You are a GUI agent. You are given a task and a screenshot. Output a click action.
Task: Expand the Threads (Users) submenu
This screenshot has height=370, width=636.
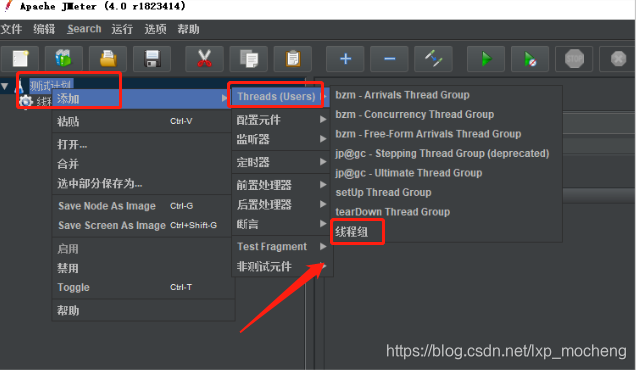pos(281,97)
